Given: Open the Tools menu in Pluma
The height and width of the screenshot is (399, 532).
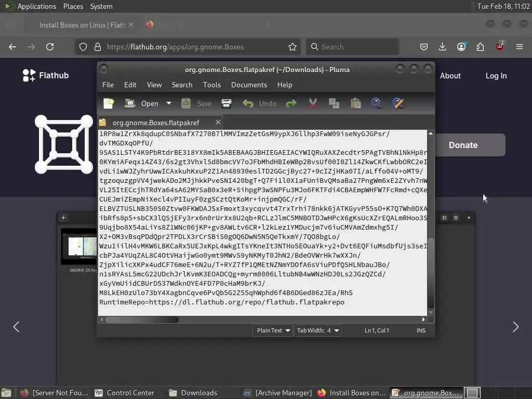Looking at the screenshot, I should pos(212,85).
